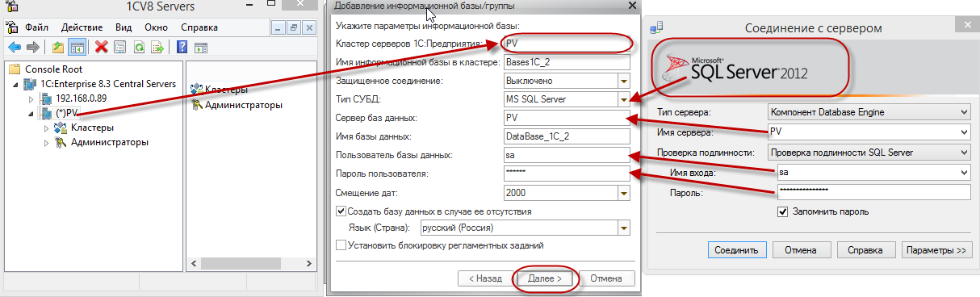Click Администраторы item in right pane

coord(243,104)
